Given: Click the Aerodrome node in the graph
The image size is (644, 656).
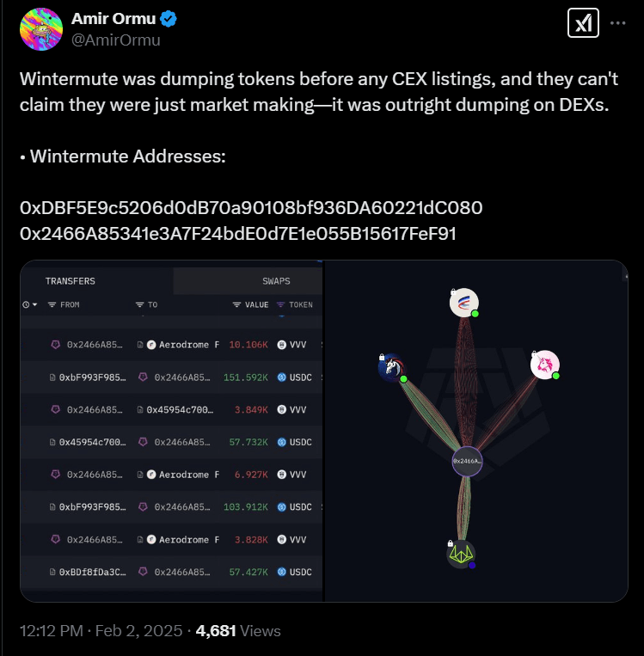Looking at the screenshot, I should tap(463, 302).
